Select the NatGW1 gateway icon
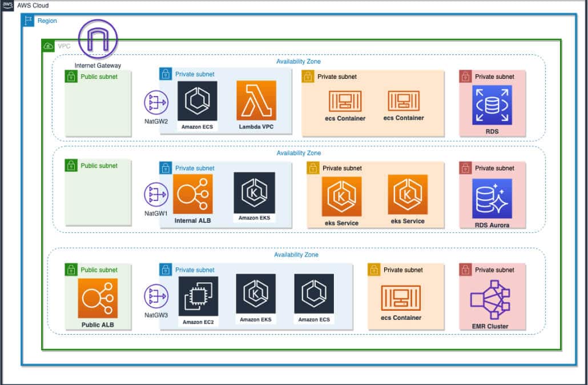 point(156,194)
